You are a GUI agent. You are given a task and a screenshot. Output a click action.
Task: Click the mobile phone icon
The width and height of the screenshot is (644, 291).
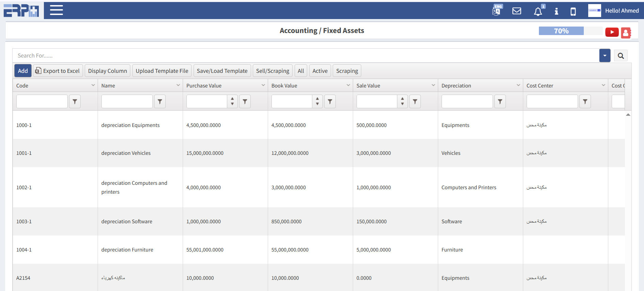(x=573, y=12)
